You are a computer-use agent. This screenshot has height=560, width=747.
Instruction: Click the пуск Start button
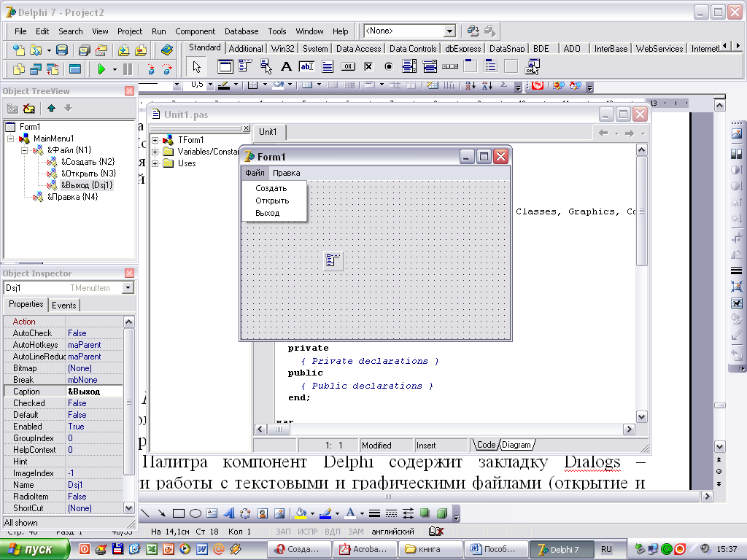[34, 550]
